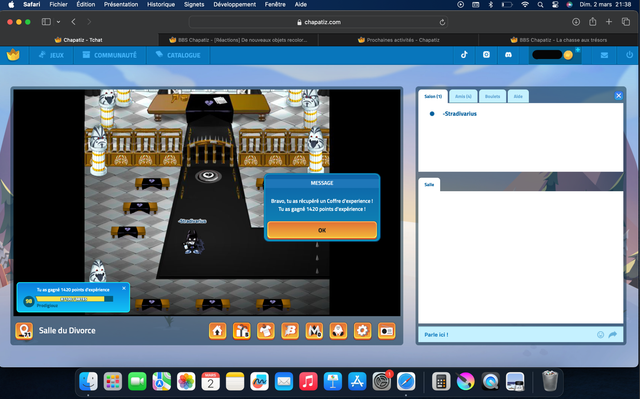
Task: Click OK in the Message dialog
Action: 322,230
